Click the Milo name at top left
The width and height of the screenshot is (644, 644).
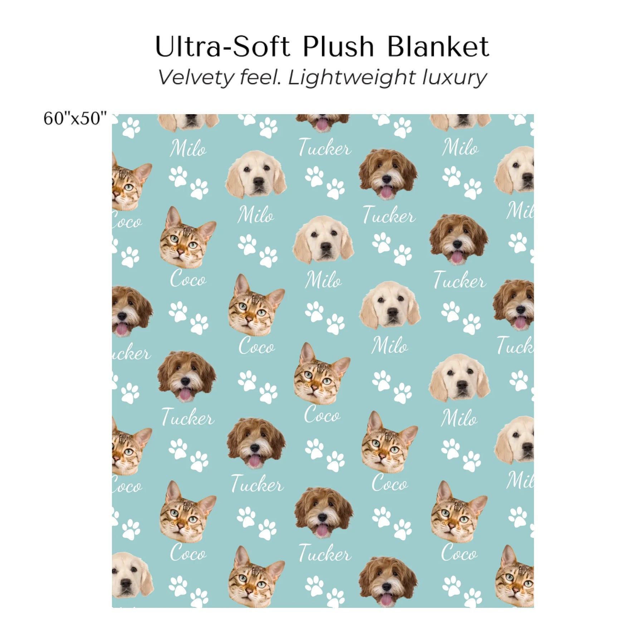click(188, 148)
